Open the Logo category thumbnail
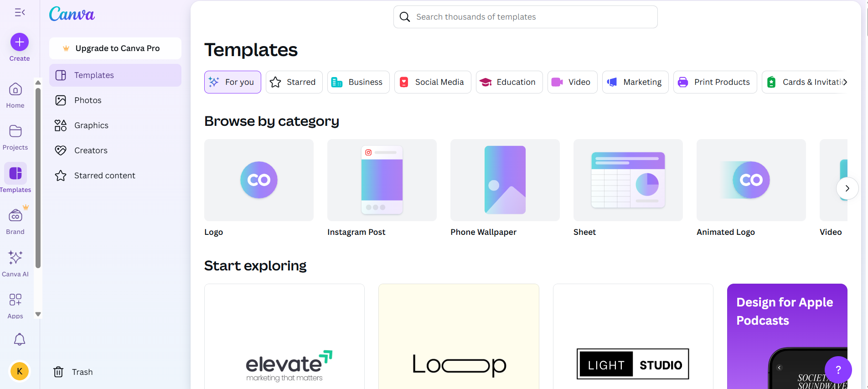 (x=259, y=180)
